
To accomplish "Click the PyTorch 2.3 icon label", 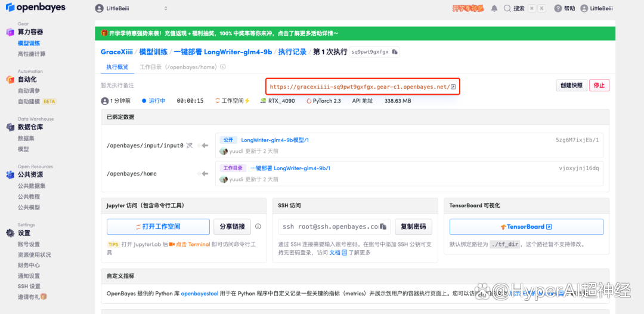I will click(324, 101).
